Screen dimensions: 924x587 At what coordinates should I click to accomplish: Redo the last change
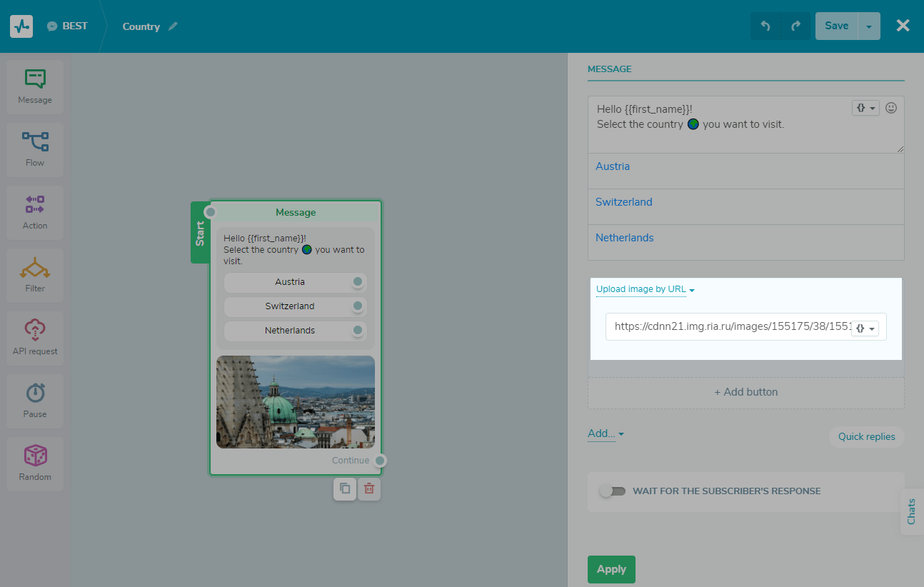pos(795,26)
